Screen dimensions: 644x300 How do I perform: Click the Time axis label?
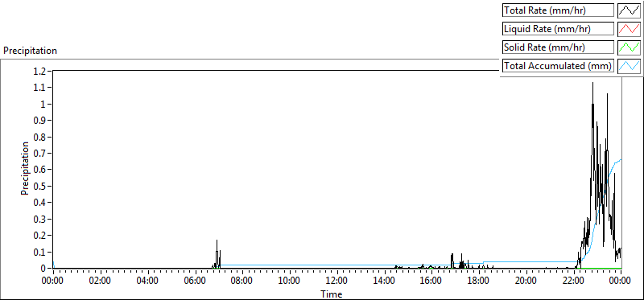pyautogui.click(x=331, y=294)
